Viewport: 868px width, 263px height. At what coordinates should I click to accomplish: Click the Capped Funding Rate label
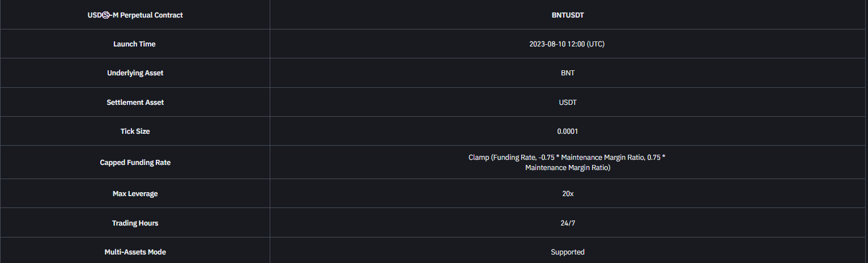point(135,163)
